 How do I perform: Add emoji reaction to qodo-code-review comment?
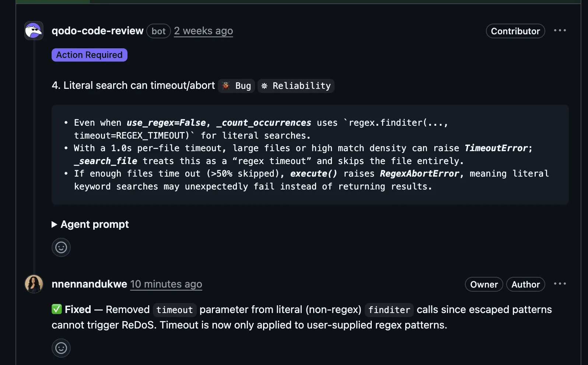point(61,247)
